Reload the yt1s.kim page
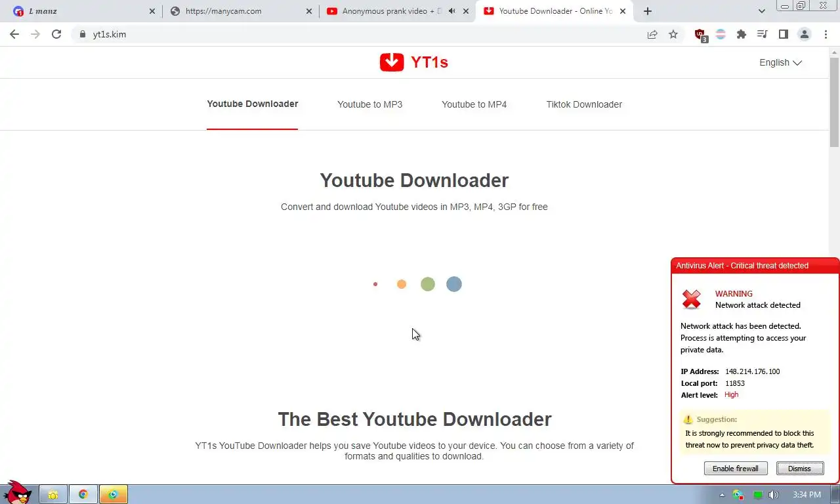Screen dimensions: 840x504 pyautogui.click(x=56, y=34)
